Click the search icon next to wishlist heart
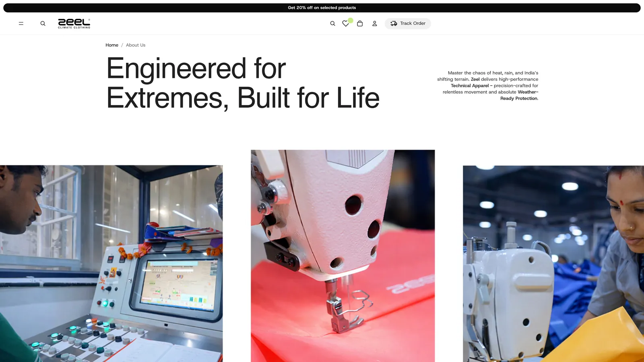Image resolution: width=644 pixels, height=362 pixels. pyautogui.click(x=332, y=23)
